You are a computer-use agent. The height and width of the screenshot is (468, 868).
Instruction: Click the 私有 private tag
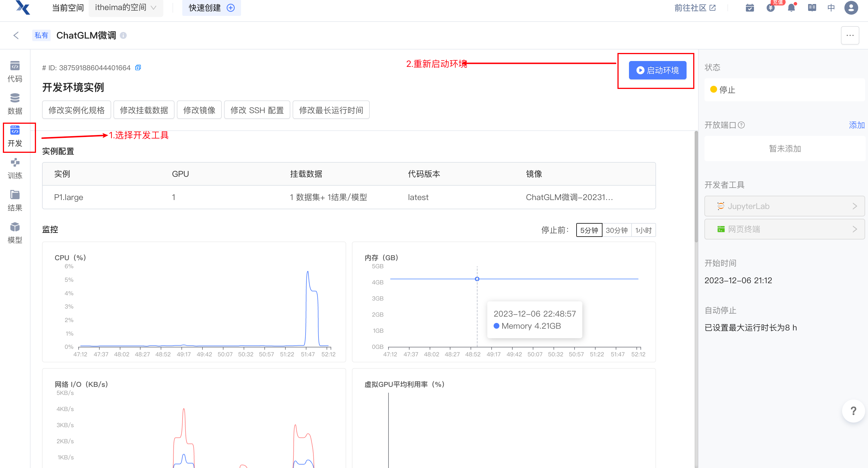click(x=41, y=35)
